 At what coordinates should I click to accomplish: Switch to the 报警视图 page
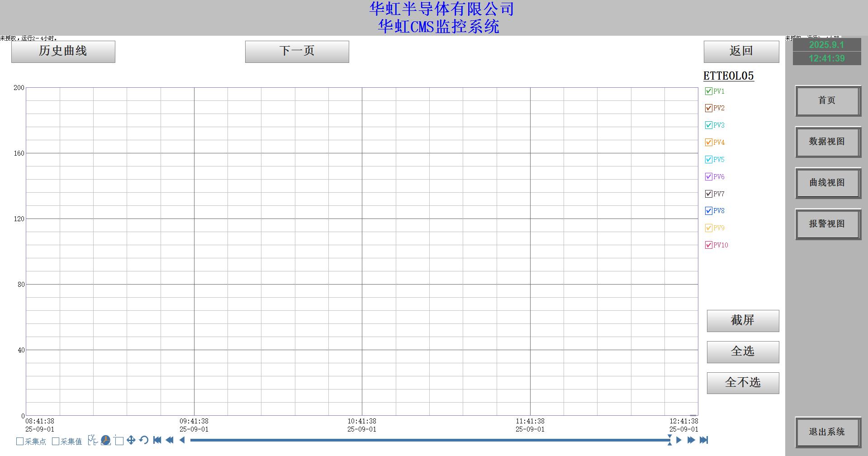click(x=827, y=224)
